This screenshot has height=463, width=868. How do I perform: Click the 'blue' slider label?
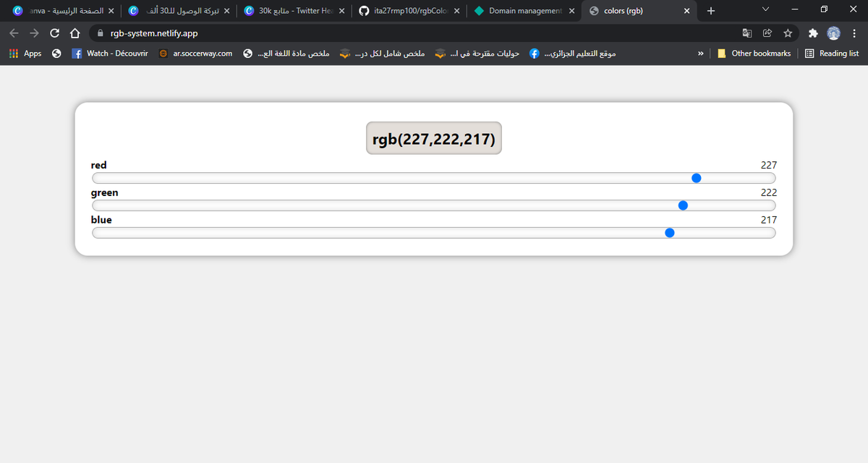101,220
